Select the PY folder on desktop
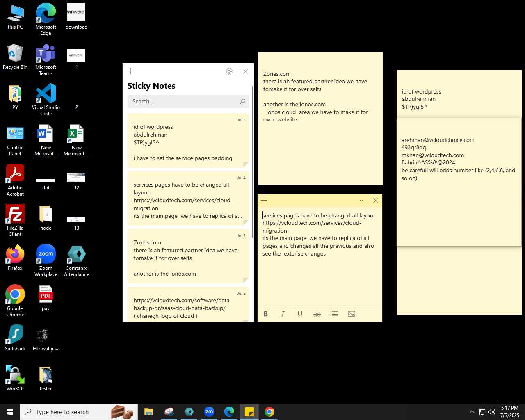 click(x=15, y=98)
